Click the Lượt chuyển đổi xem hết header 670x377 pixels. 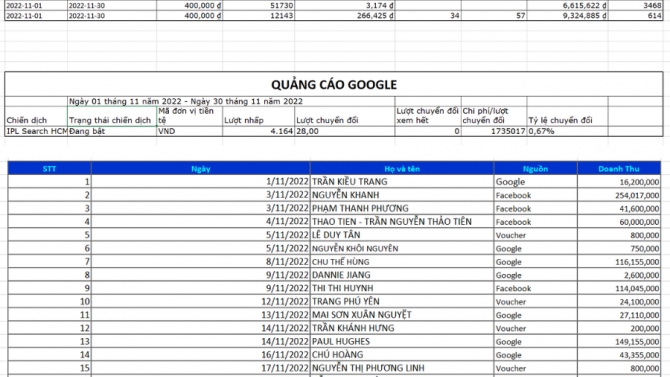(x=428, y=116)
